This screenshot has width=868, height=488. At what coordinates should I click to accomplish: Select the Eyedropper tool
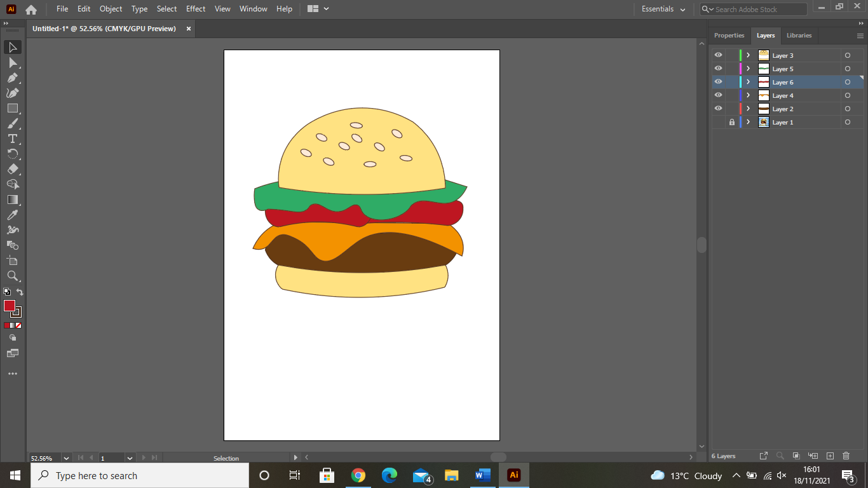coord(12,215)
